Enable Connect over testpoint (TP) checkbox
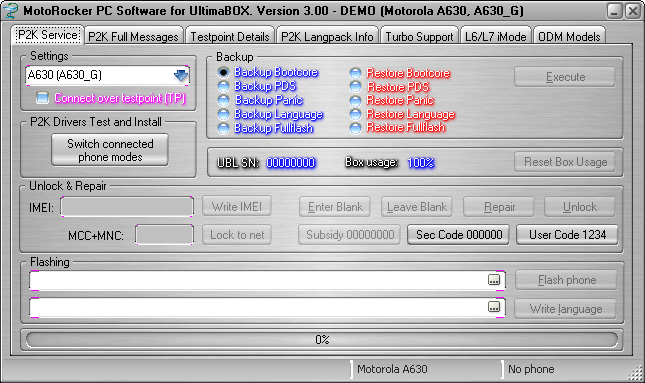 click(42, 98)
